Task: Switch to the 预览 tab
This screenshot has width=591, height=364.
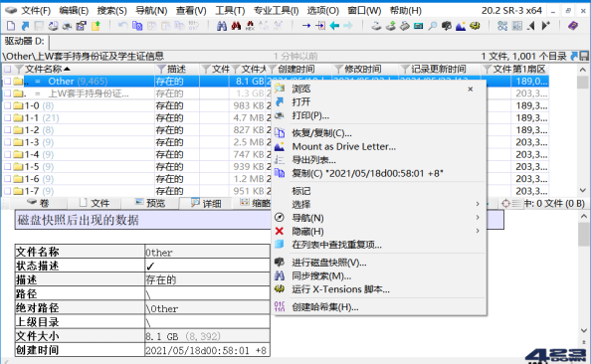Action: point(151,203)
